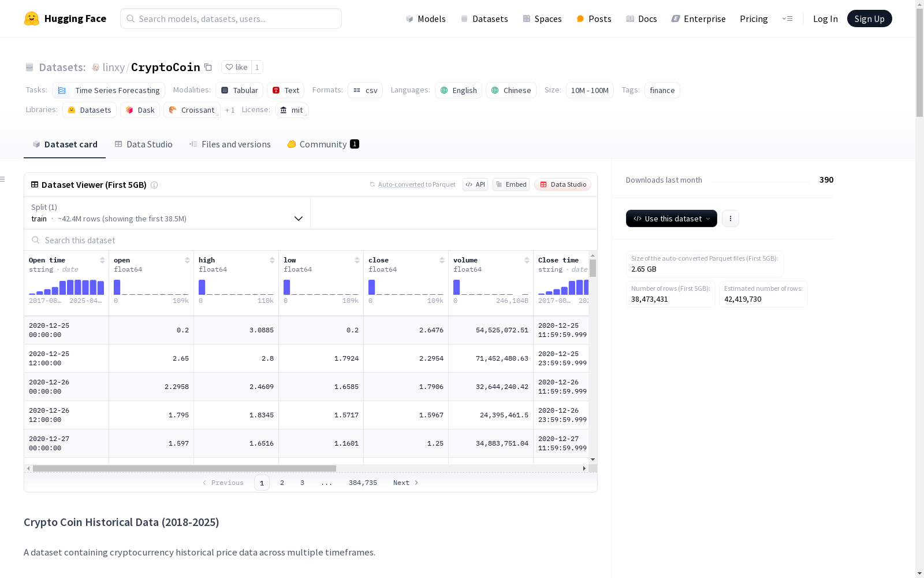The height and width of the screenshot is (578, 924).
Task: Select the Dask library tag
Action: (140, 110)
